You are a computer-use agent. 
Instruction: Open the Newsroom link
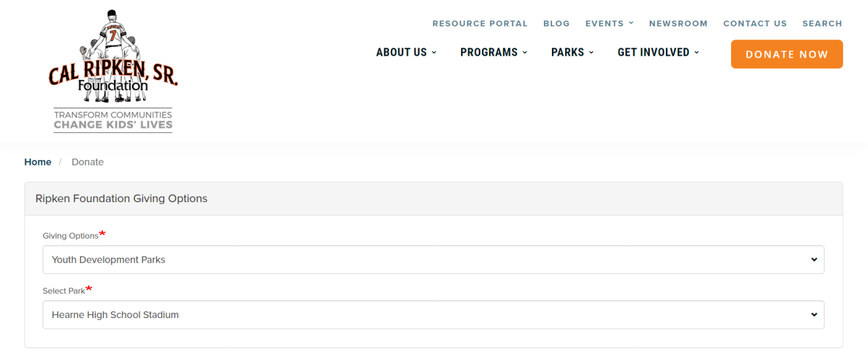coord(677,23)
